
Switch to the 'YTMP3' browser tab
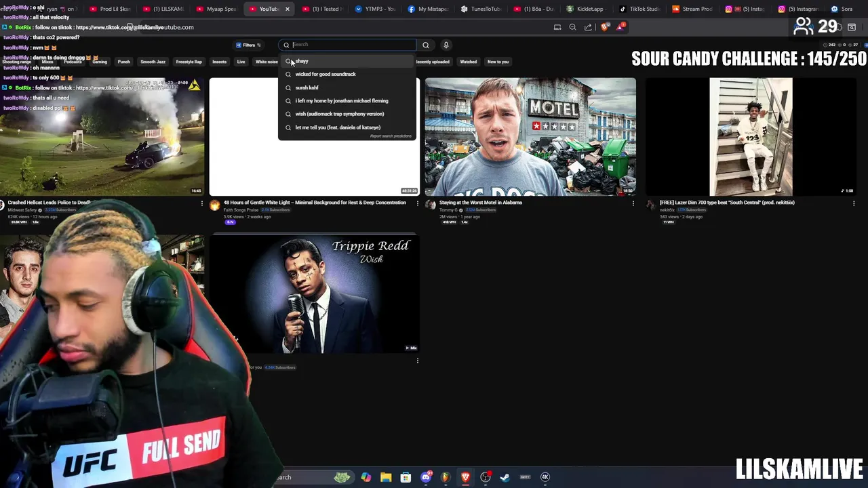375,9
